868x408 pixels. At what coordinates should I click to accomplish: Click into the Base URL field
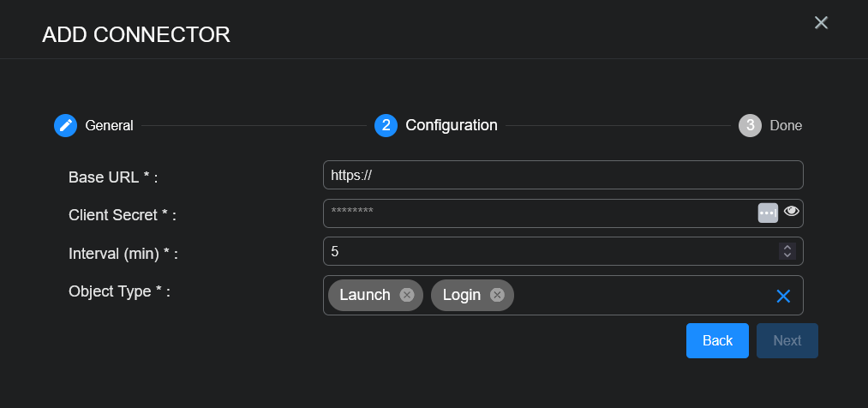[x=562, y=175]
